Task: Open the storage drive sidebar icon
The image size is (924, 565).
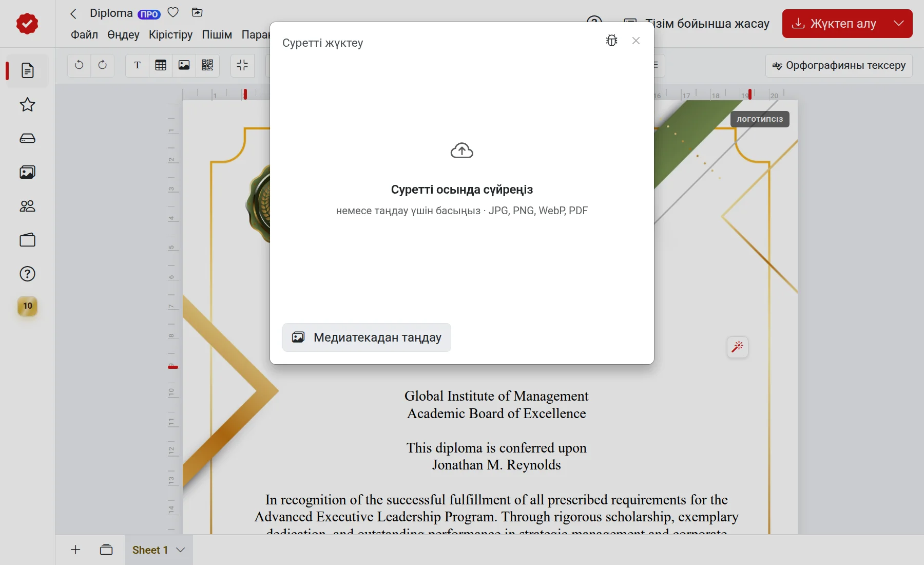Action: [27, 139]
